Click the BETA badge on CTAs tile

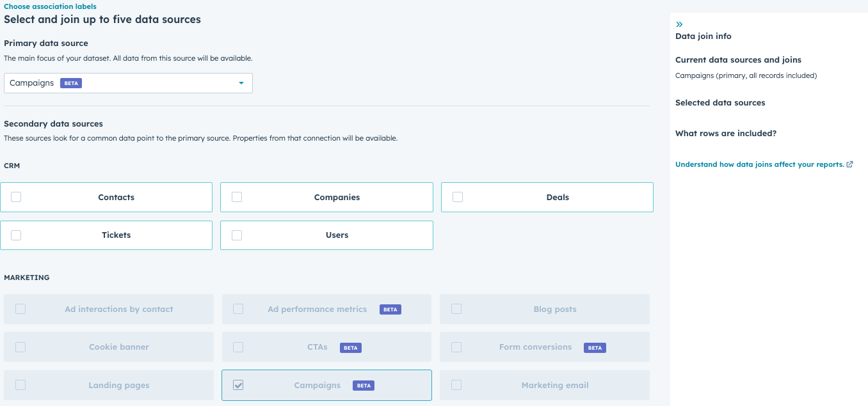[350, 347]
